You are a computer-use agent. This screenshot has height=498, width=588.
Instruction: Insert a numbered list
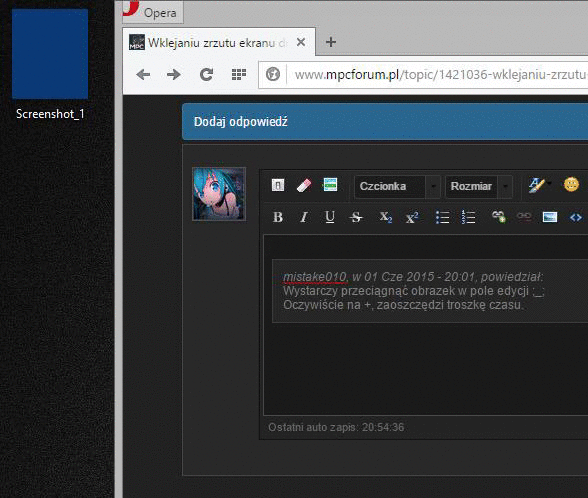click(x=468, y=217)
